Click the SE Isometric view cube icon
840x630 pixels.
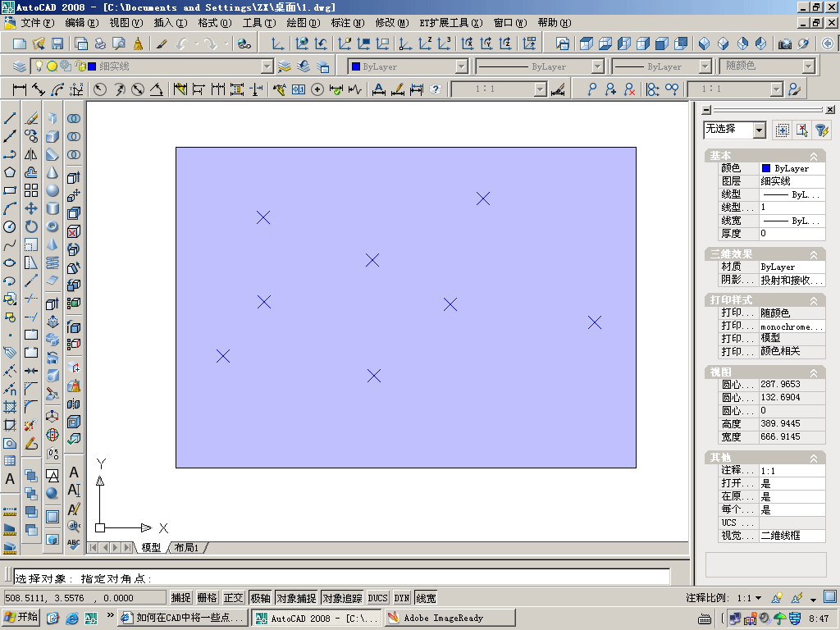click(x=723, y=43)
